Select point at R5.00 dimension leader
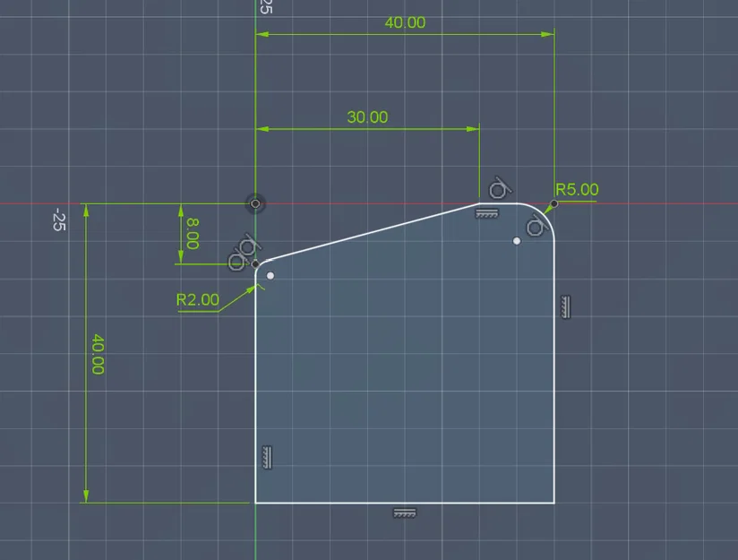This screenshot has height=560, width=738. point(554,203)
